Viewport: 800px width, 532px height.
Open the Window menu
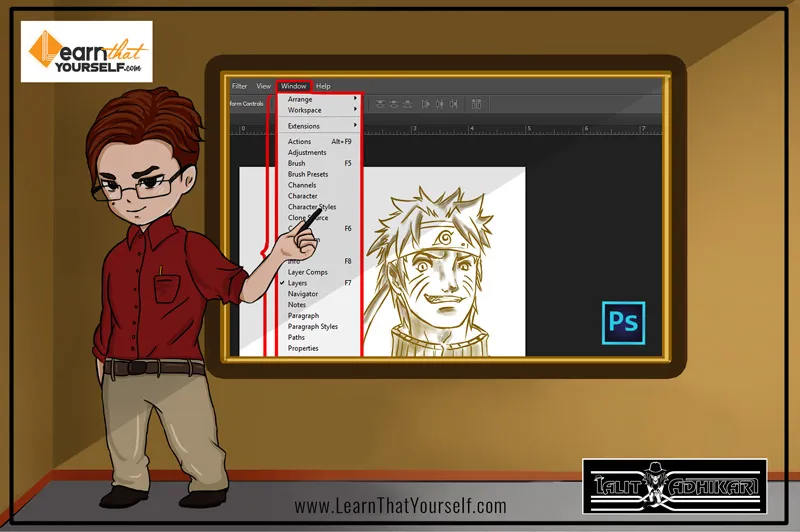(x=294, y=86)
